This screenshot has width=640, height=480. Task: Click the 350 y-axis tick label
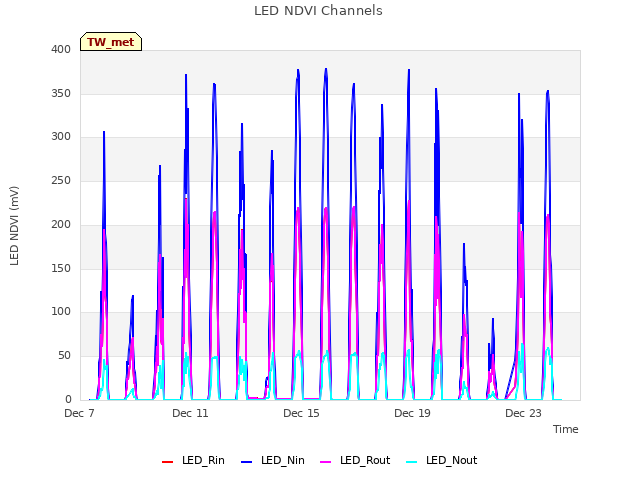tap(61, 93)
